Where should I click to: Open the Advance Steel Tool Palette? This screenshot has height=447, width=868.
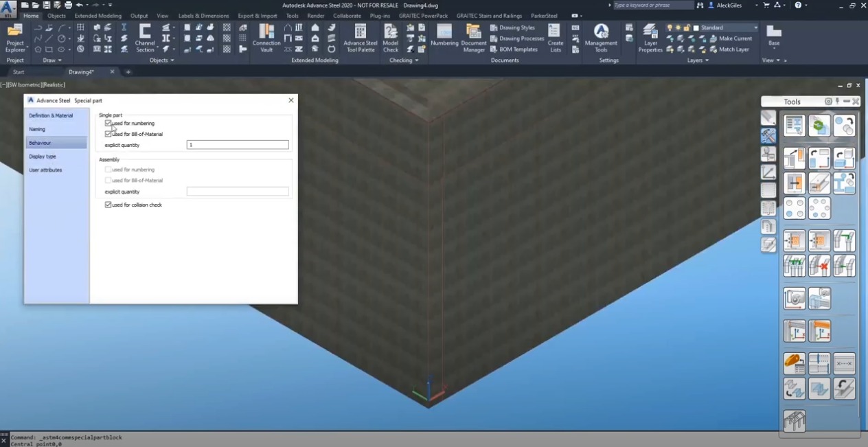point(361,38)
